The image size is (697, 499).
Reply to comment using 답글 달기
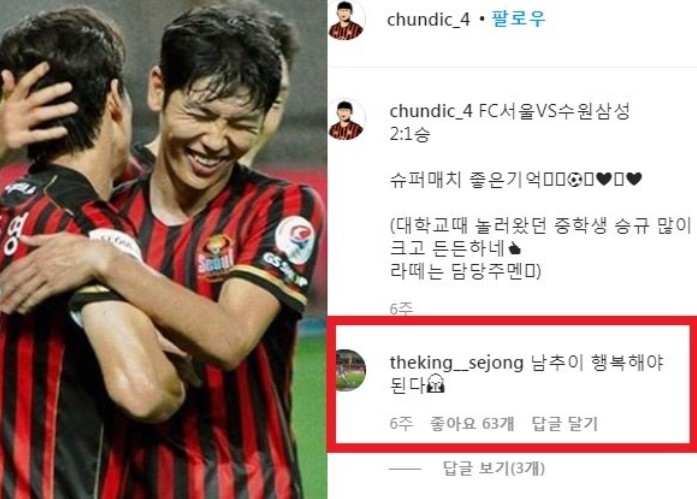565,423
